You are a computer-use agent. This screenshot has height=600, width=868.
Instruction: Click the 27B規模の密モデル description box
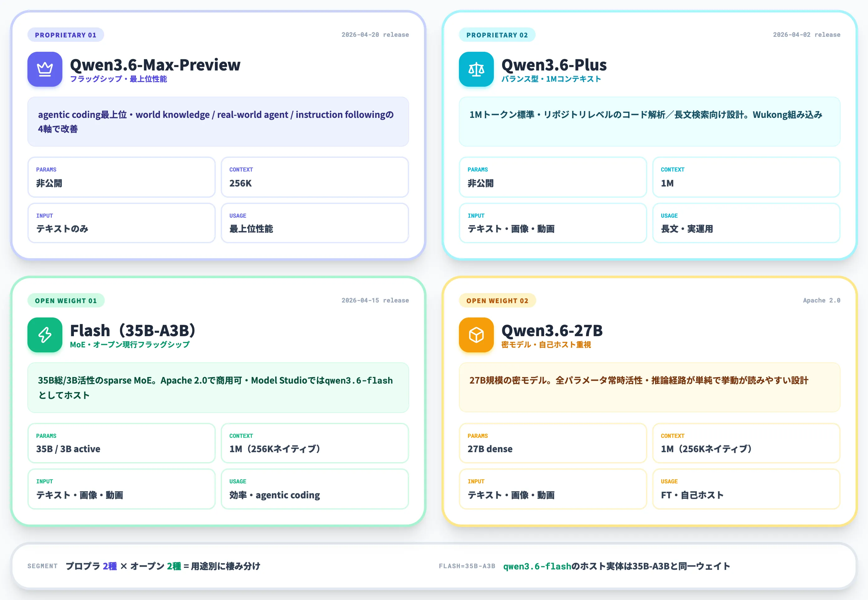click(x=649, y=388)
